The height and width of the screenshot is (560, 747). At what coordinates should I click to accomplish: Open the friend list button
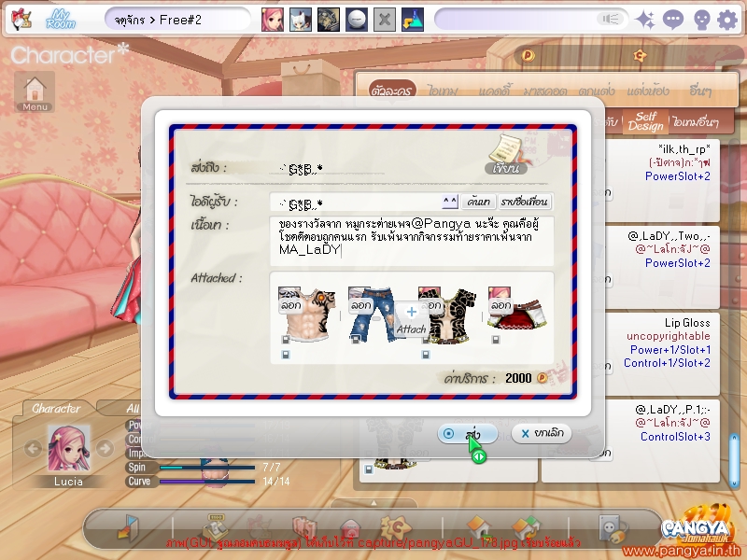coord(525,202)
